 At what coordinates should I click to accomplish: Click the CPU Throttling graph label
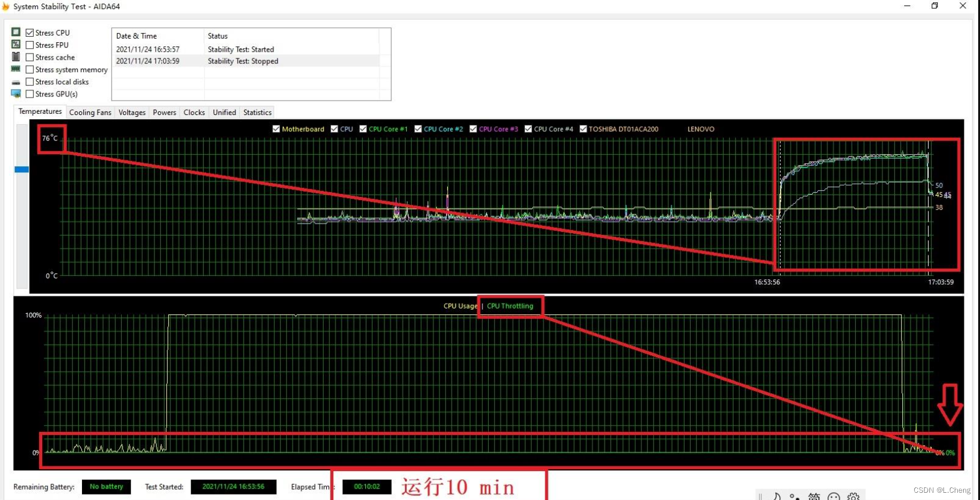pyautogui.click(x=510, y=306)
